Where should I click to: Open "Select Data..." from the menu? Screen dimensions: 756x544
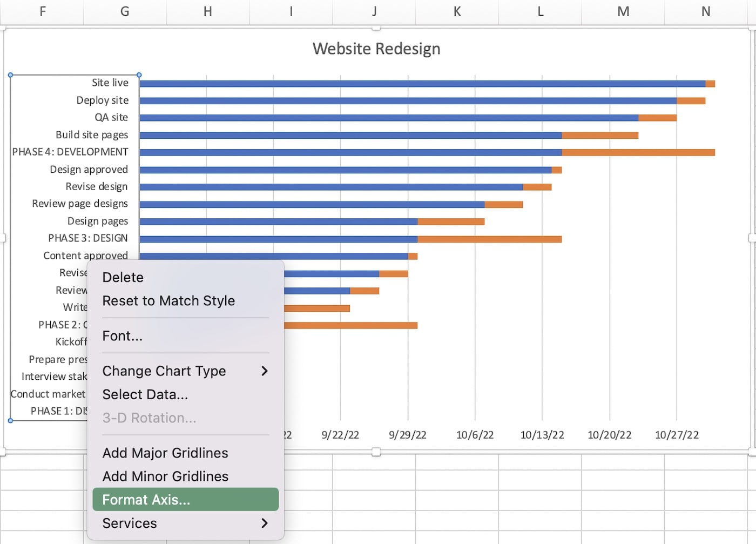(x=145, y=394)
